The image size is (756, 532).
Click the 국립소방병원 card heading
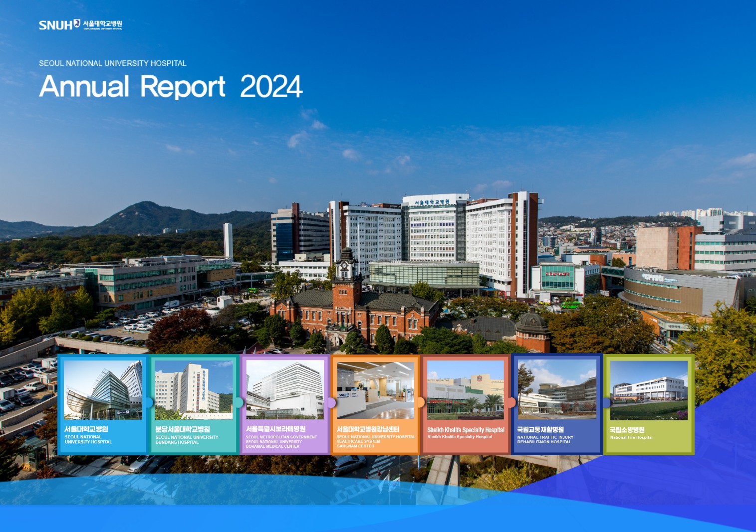click(627, 429)
